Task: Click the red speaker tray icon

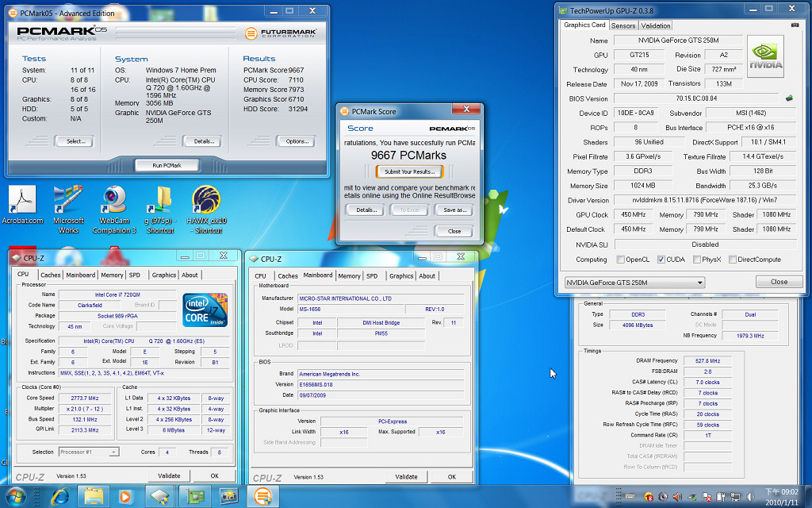Action: (x=677, y=497)
